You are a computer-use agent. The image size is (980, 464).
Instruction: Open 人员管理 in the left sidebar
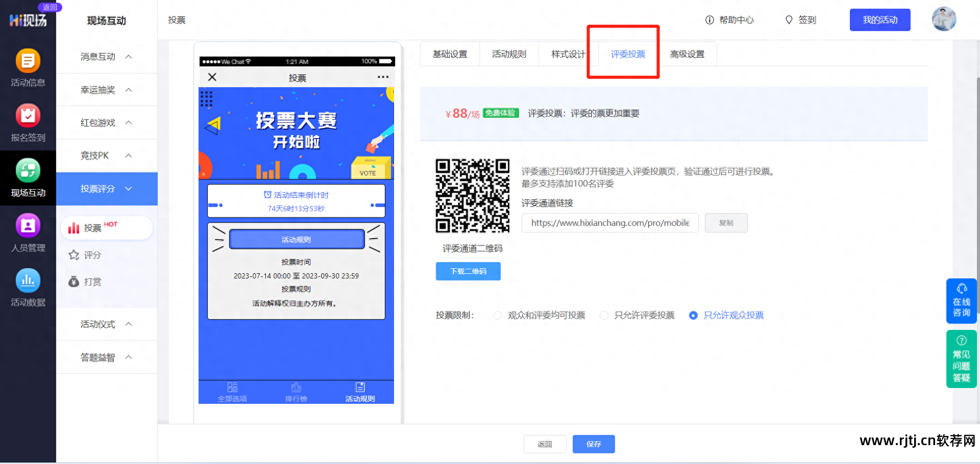28,233
